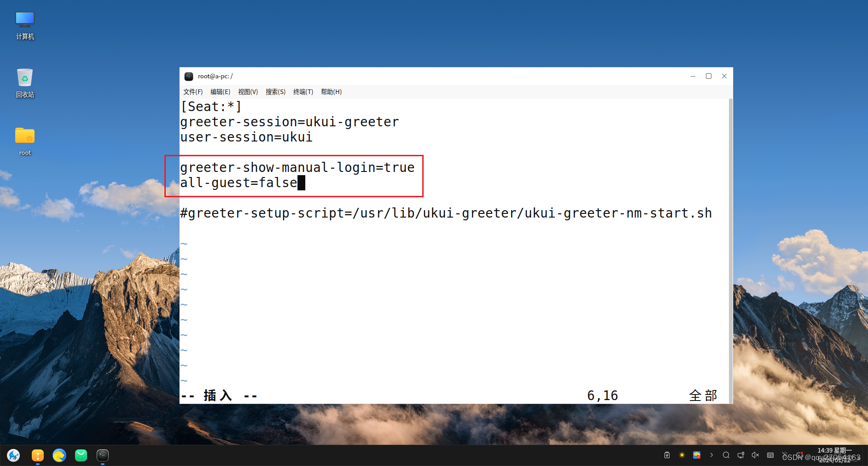
Task: Open the 终端(T) menu
Action: point(303,92)
